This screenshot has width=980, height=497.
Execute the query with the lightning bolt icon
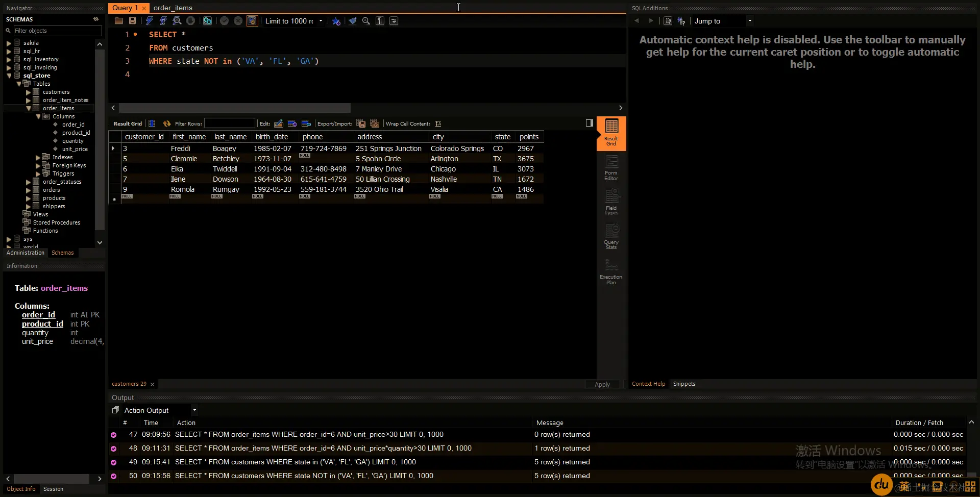[149, 21]
